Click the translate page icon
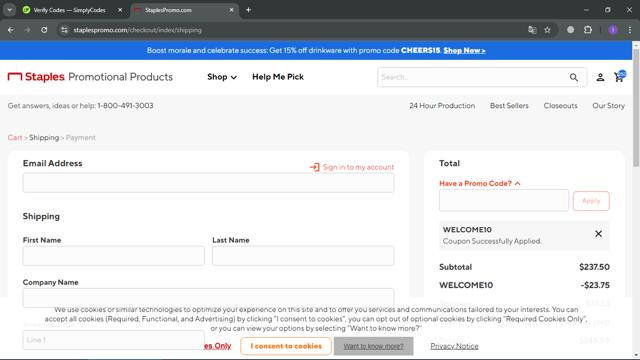640x360 pixels. (532, 30)
